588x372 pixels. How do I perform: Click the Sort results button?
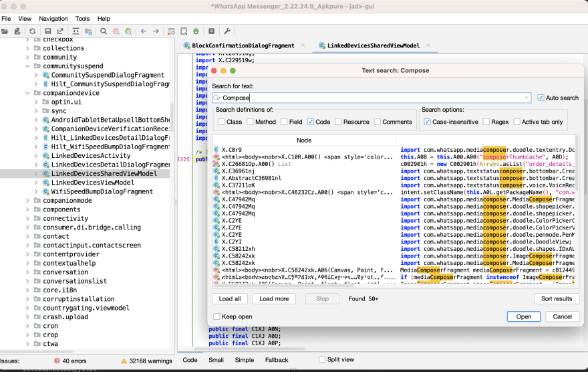click(x=557, y=299)
